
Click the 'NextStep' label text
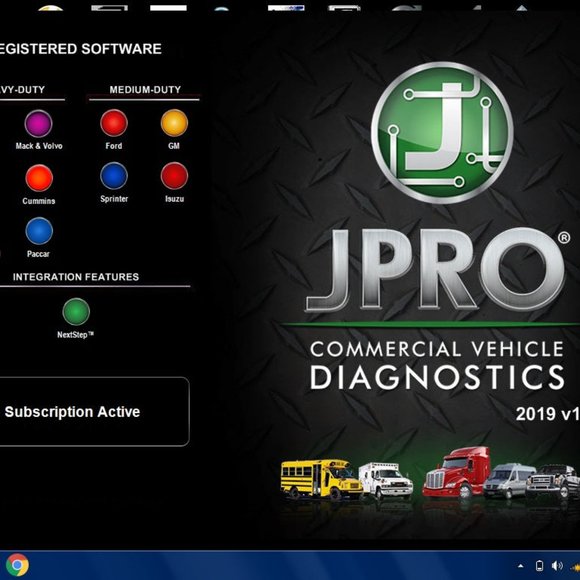click(75, 335)
